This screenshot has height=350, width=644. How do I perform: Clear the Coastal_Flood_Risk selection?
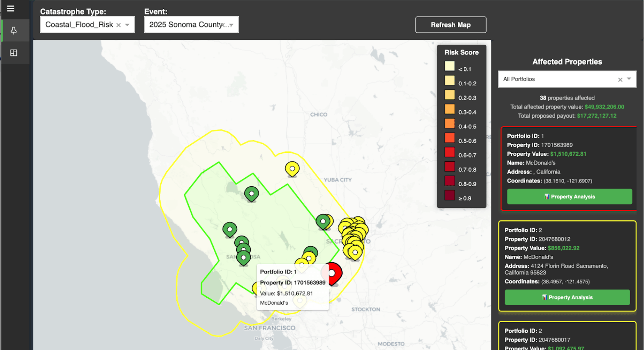(119, 25)
